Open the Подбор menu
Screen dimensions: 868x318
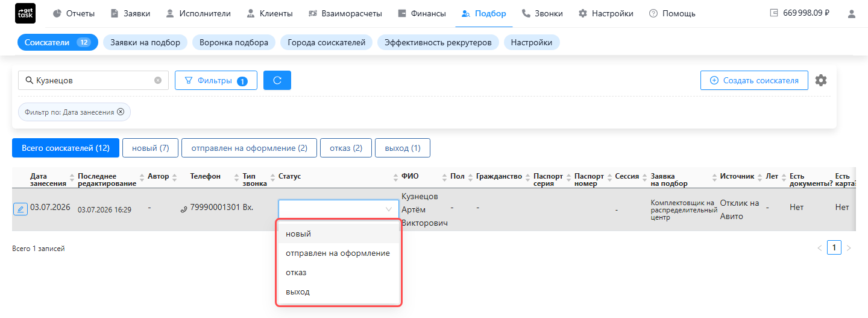(483, 13)
